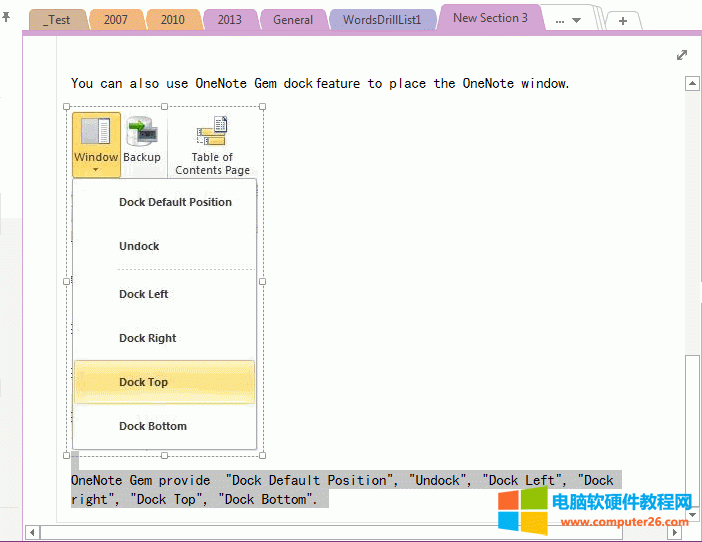This screenshot has height=542, width=702.
Task: Click the horizontal scrollbar left arrow
Action: tap(32, 531)
